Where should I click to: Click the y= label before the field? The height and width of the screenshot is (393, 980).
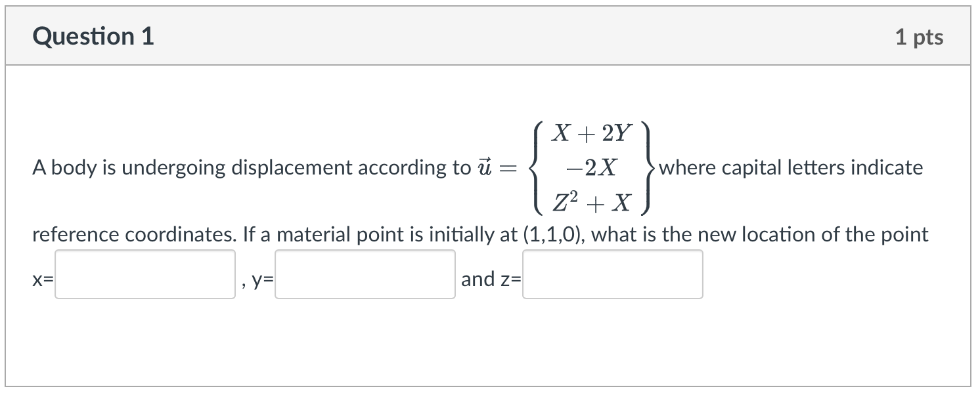(x=261, y=279)
